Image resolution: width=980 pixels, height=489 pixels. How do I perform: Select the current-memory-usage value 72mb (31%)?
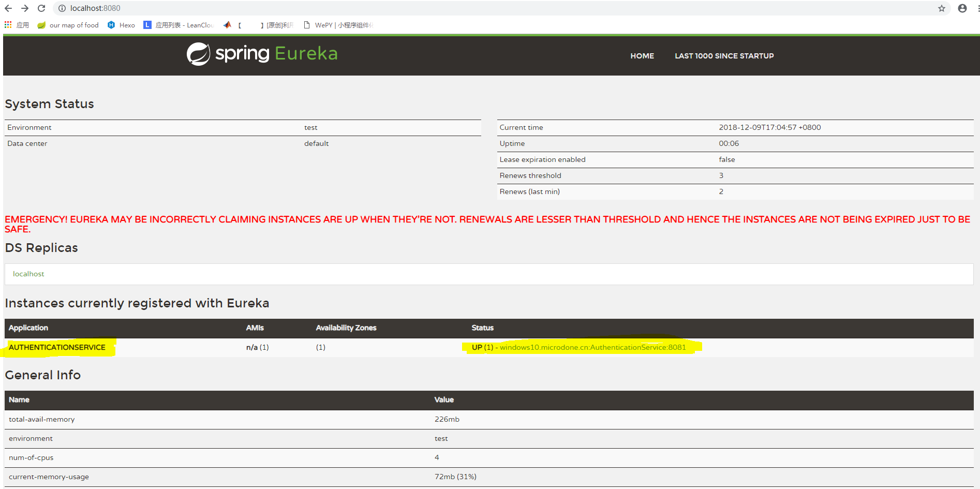(455, 477)
